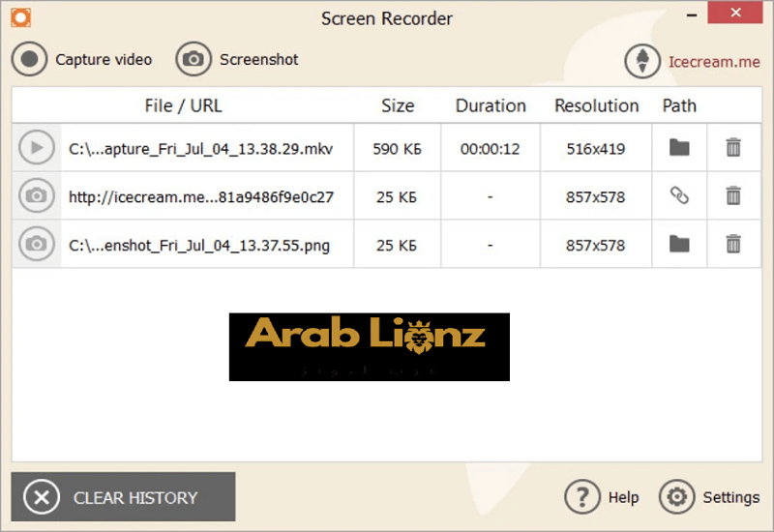Minimize the Screen Recorder window

click(x=692, y=15)
